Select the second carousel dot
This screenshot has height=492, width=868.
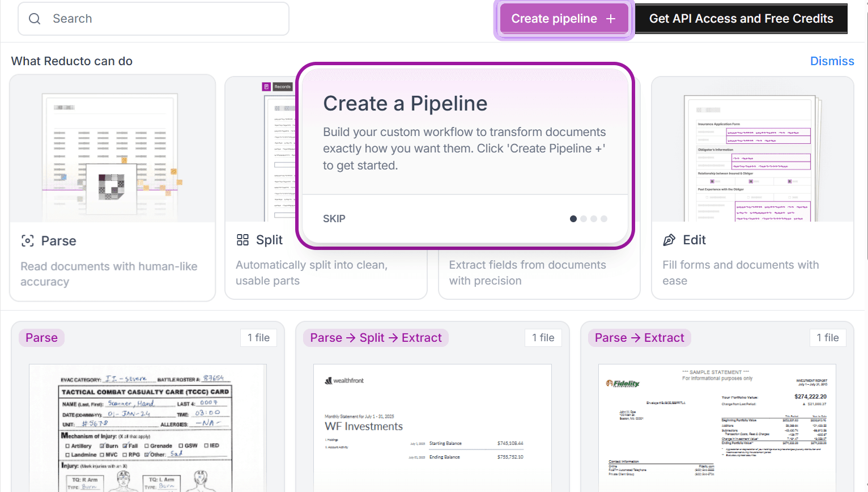coord(583,218)
